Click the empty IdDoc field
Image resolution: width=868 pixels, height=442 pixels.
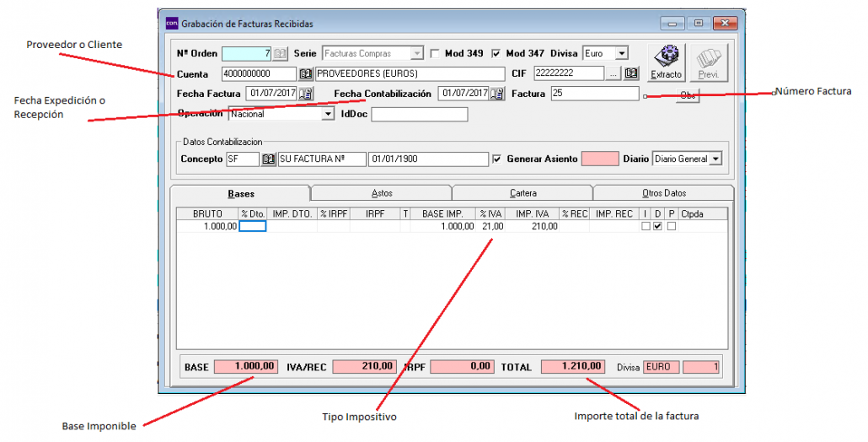[x=420, y=115]
